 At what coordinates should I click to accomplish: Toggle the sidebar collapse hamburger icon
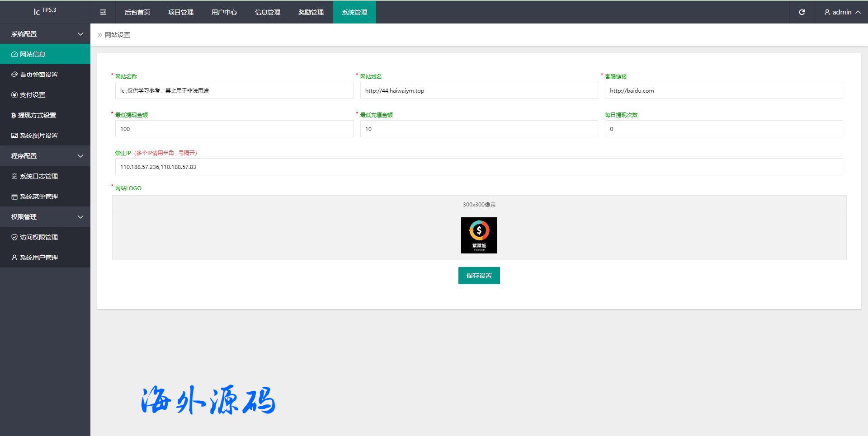103,12
